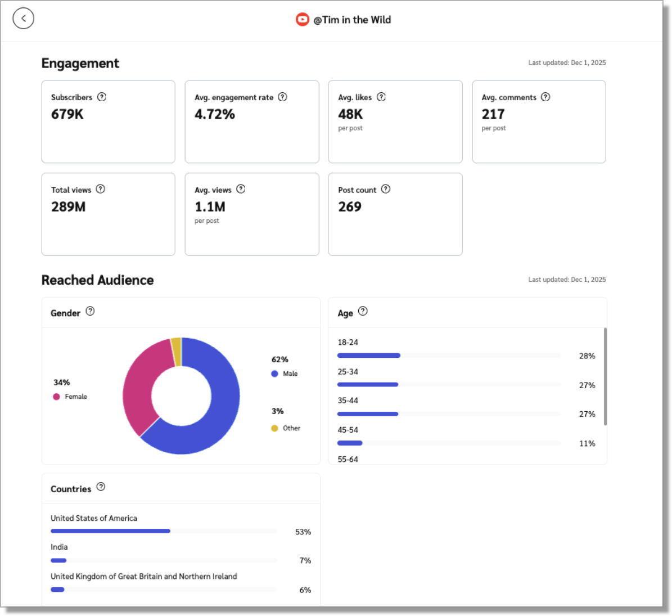Click the Age panel scrollbar
Image resolution: width=672 pixels, height=616 pixels.
(605, 376)
